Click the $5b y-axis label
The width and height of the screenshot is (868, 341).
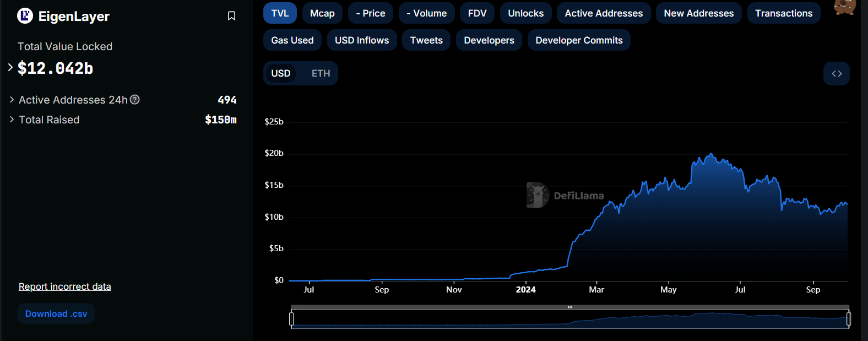click(276, 248)
